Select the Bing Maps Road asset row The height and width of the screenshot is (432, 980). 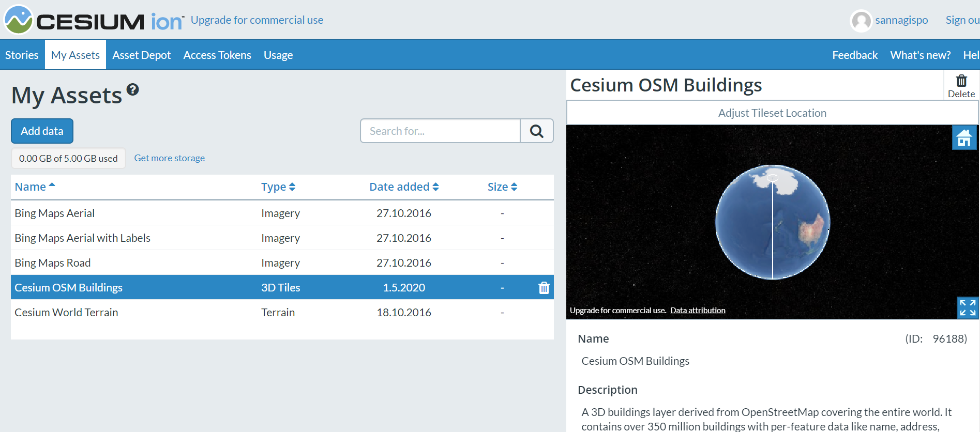point(282,263)
